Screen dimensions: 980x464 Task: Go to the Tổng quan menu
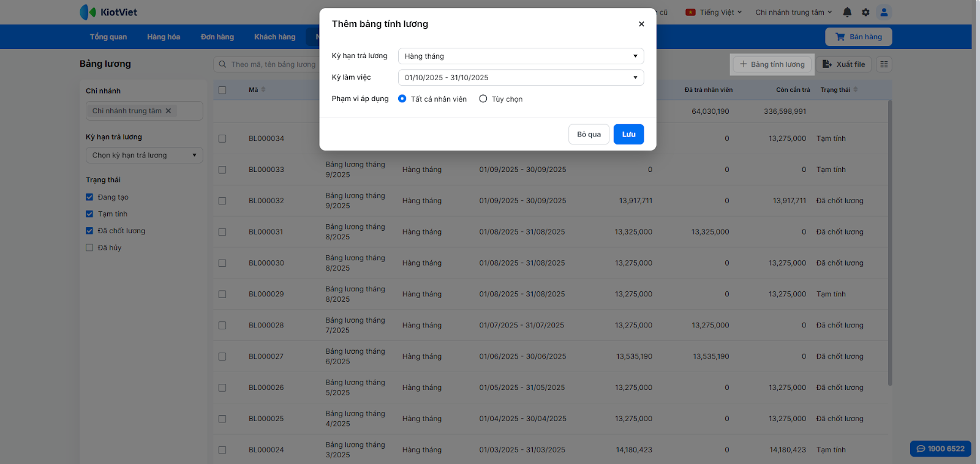pyautogui.click(x=108, y=37)
